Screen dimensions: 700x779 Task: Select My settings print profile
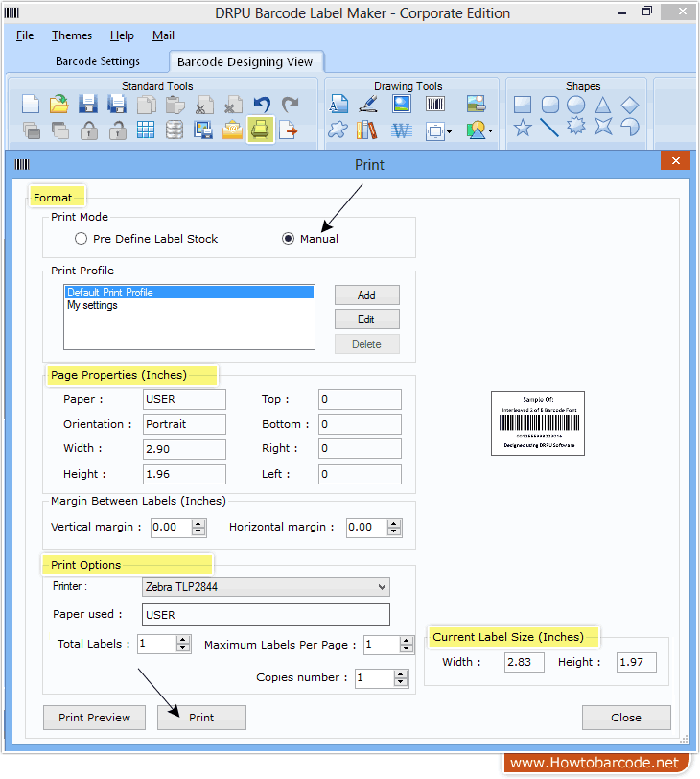[189, 305]
